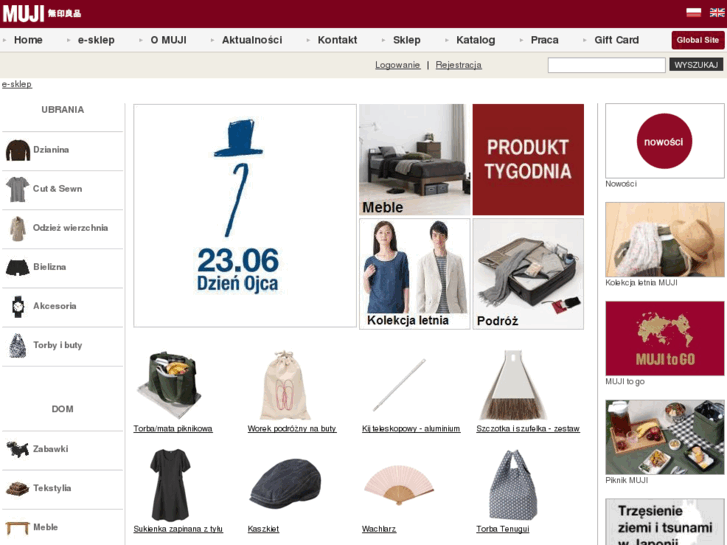Click the "MUJI to go" caption text
Viewport: 727px width, 545px height.
tap(625, 381)
